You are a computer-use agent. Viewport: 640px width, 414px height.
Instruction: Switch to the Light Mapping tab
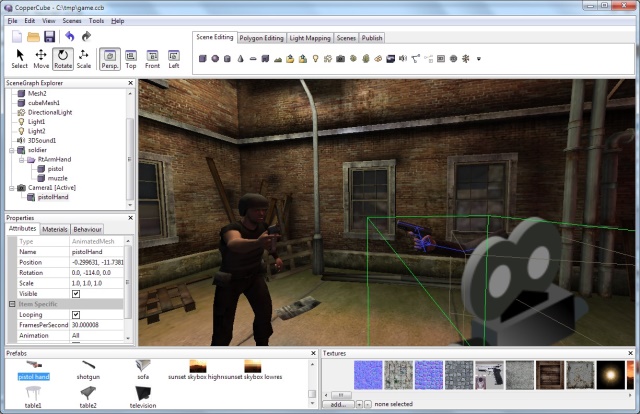(310, 38)
